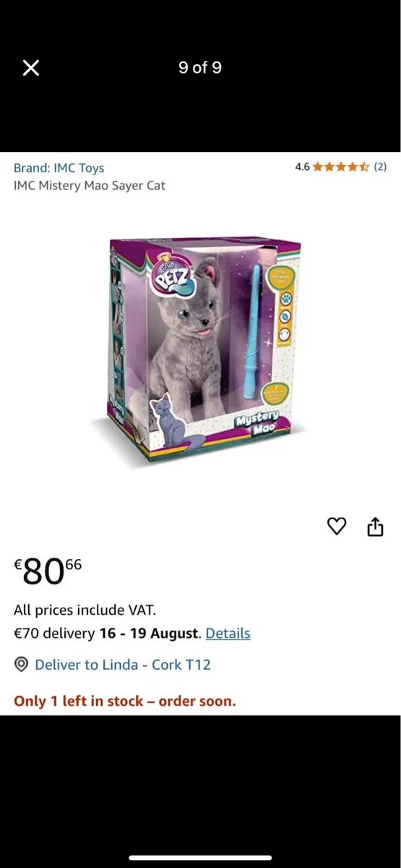This screenshot has height=868, width=401.
Task: Open the Brand: IMC Toys link
Action: 59,168
